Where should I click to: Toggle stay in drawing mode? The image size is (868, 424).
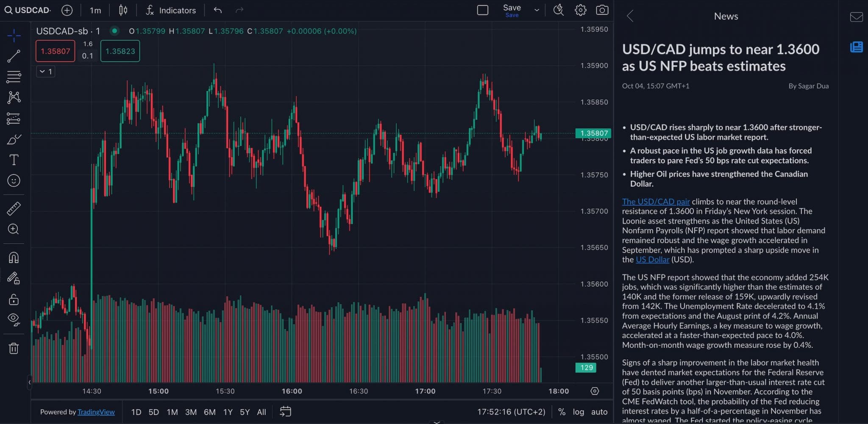(14, 278)
